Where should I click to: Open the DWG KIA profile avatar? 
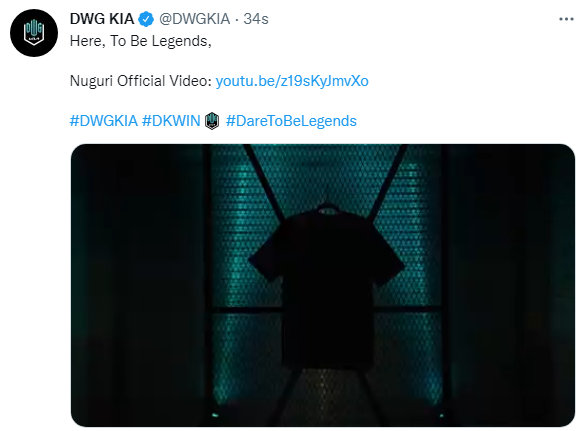pyautogui.click(x=34, y=33)
